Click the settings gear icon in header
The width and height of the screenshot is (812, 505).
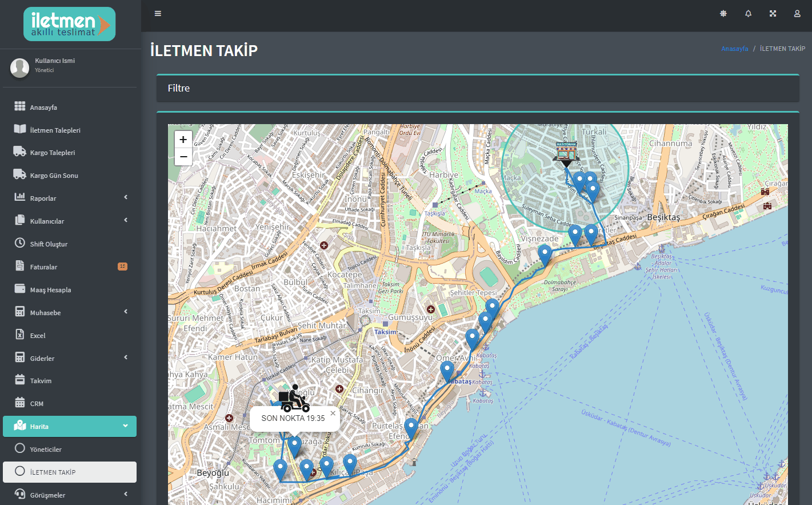[x=723, y=14]
